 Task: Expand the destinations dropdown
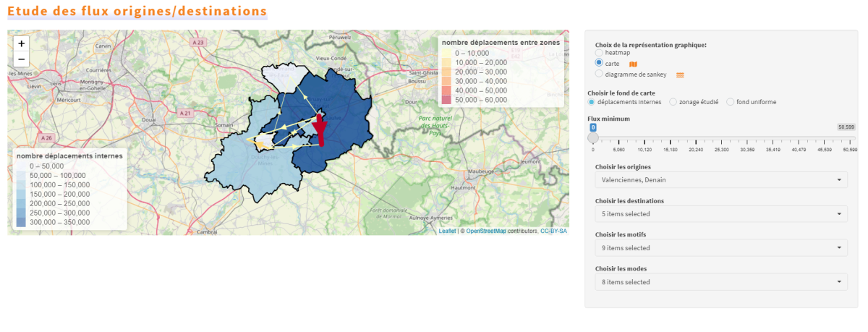(720, 214)
